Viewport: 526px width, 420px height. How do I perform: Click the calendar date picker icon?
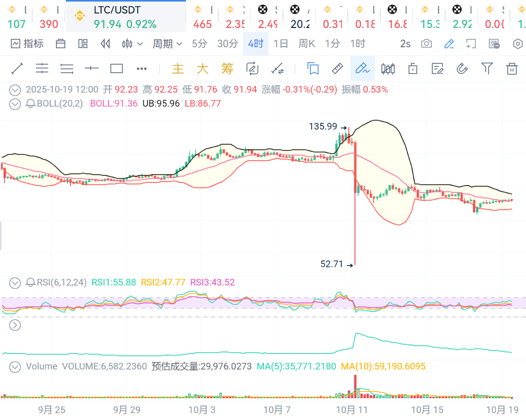[x=61, y=44]
